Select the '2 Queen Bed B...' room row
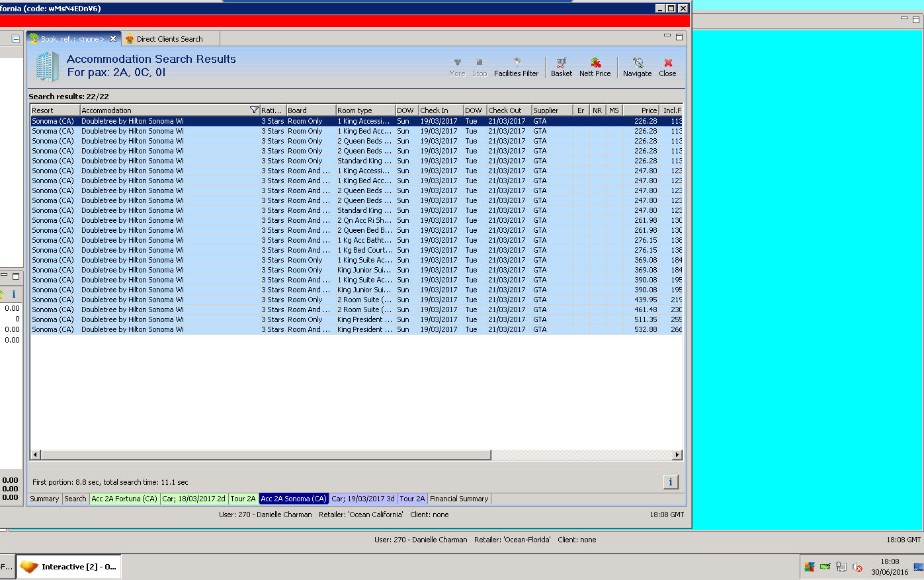The height and width of the screenshot is (580, 924). [356, 230]
